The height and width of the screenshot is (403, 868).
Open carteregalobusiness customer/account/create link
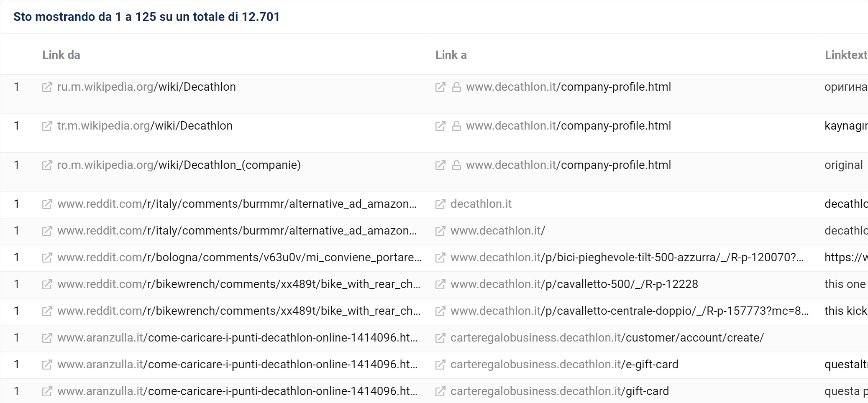(607, 338)
